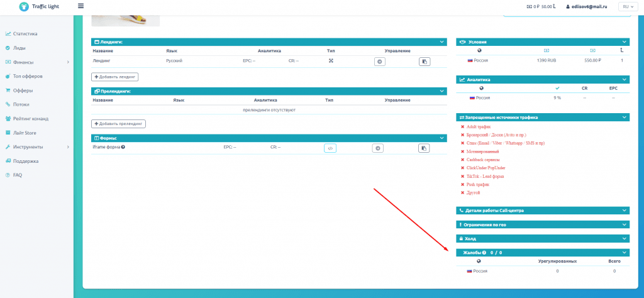Open the RU language dropdown
This screenshot has width=644, height=298.
tap(626, 6)
